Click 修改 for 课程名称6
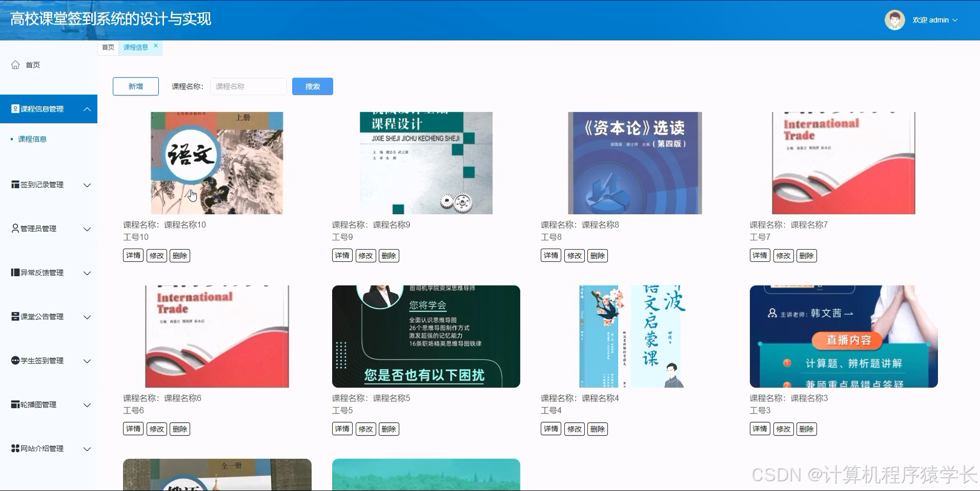The height and width of the screenshot is (491, 980). (x=157, y=429)
